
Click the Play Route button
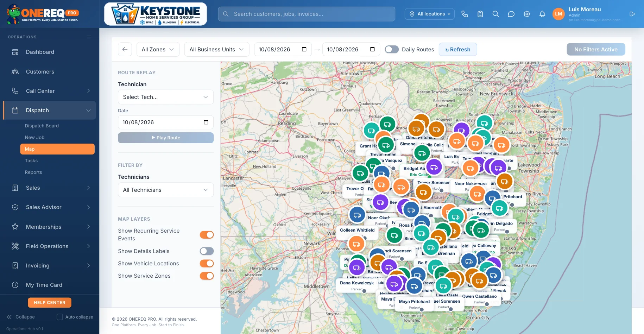166,138
